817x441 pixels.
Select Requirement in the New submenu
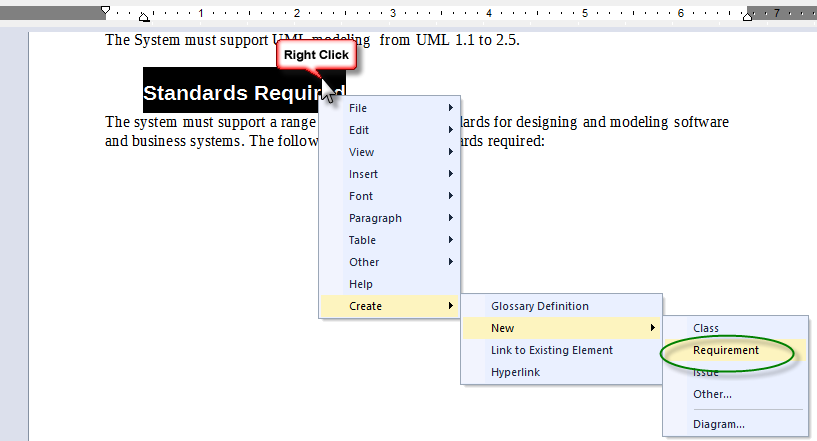[726, 350]
